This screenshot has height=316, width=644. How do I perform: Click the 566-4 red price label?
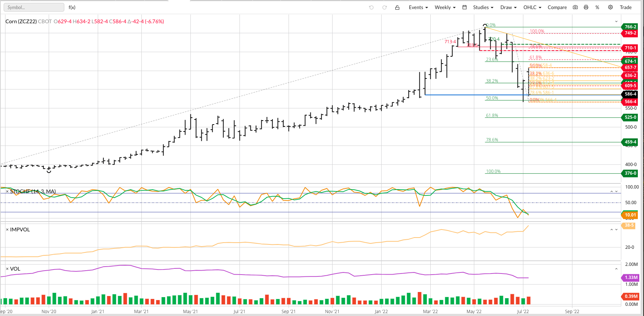630,102
